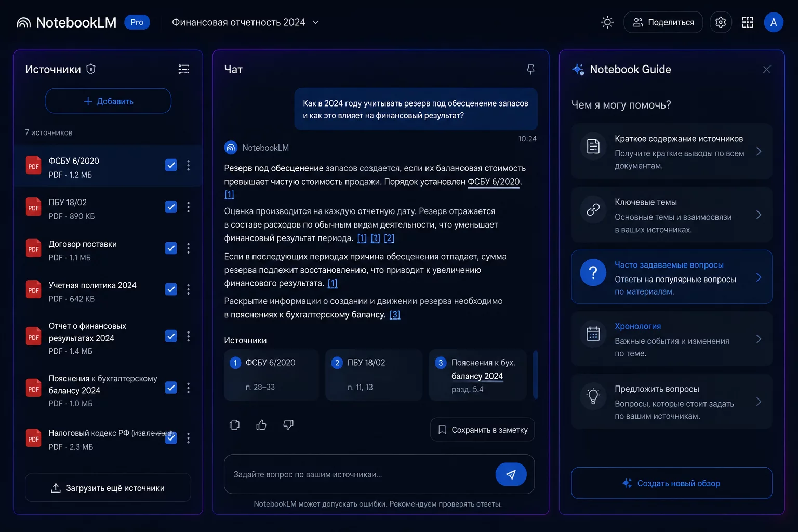Click Сохранить в заметку button

pos(482,430)
